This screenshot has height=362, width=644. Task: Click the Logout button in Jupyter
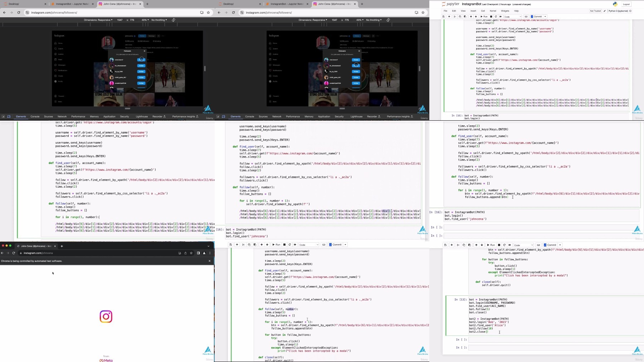point(626,4)
